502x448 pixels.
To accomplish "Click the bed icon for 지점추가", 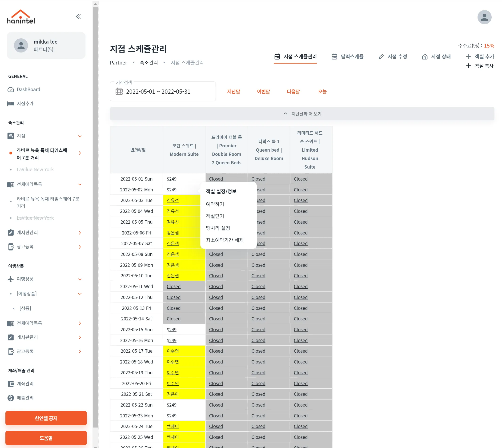I will pos(11,104).
